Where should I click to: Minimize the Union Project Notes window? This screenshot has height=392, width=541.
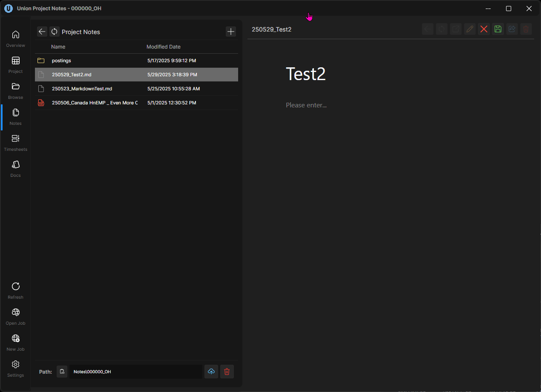[488, 9]
